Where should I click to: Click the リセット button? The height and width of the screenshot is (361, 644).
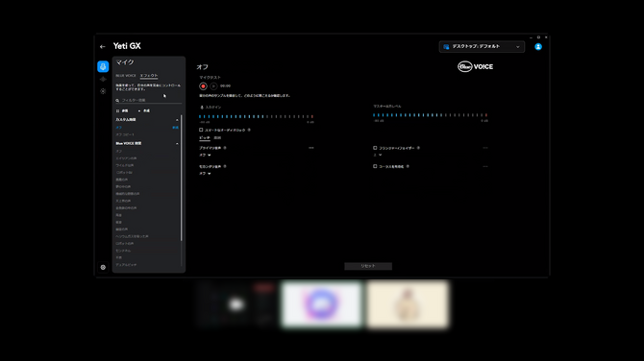pyautogui.click(x=368, y=266)
